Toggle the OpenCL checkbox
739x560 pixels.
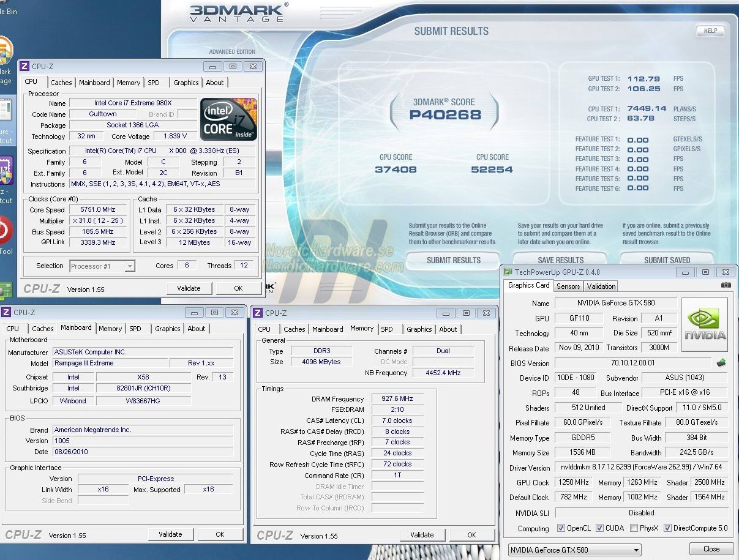point(561,528)
